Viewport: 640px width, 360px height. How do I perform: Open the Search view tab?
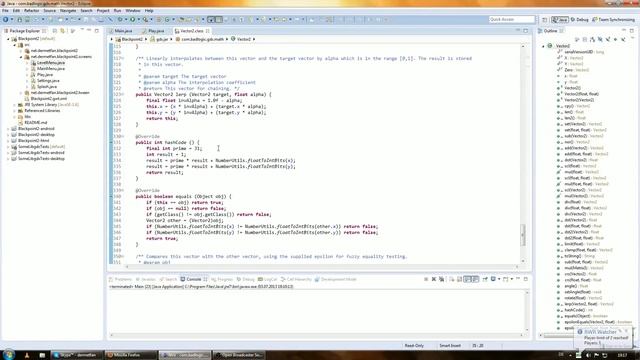(x=168, y=280)
